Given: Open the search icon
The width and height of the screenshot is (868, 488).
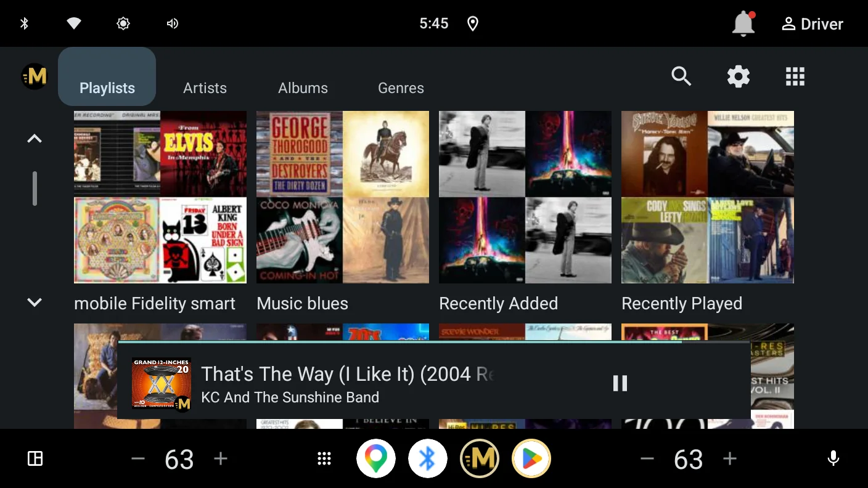Looking at the screenshot, I should click(x=681, y=76).
